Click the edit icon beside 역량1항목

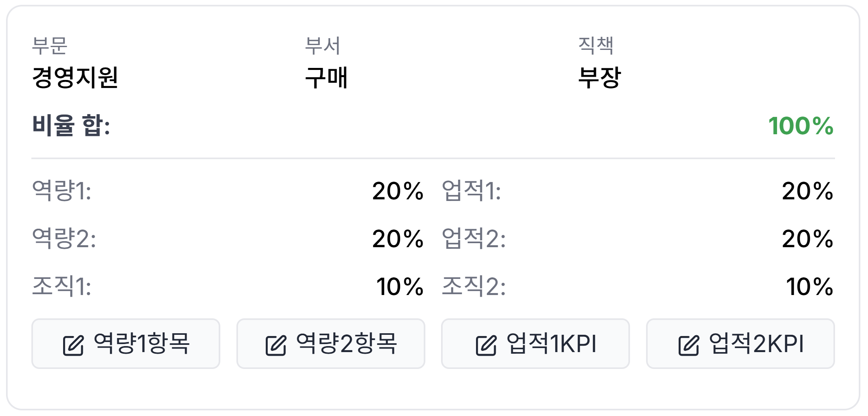pos(73,345)
